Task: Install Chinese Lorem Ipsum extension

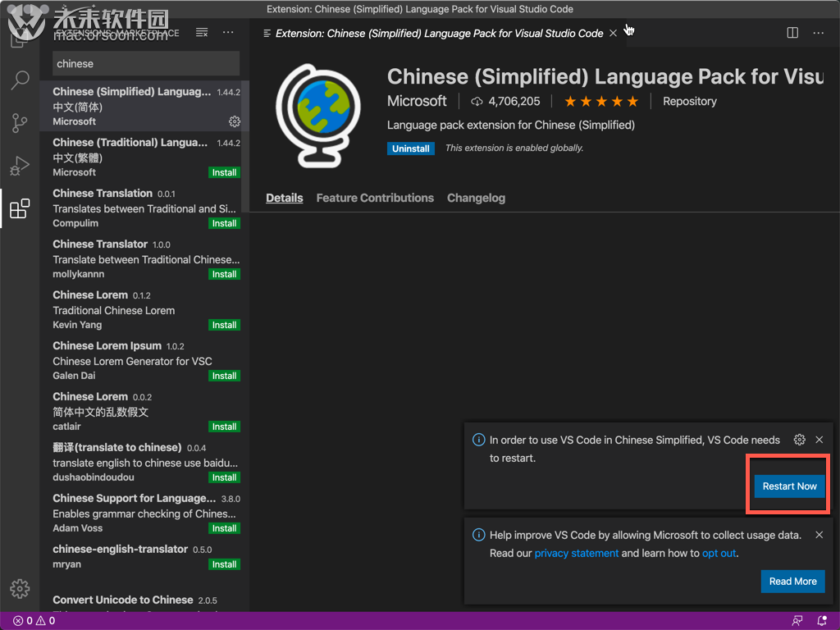Action: point(224,376)
